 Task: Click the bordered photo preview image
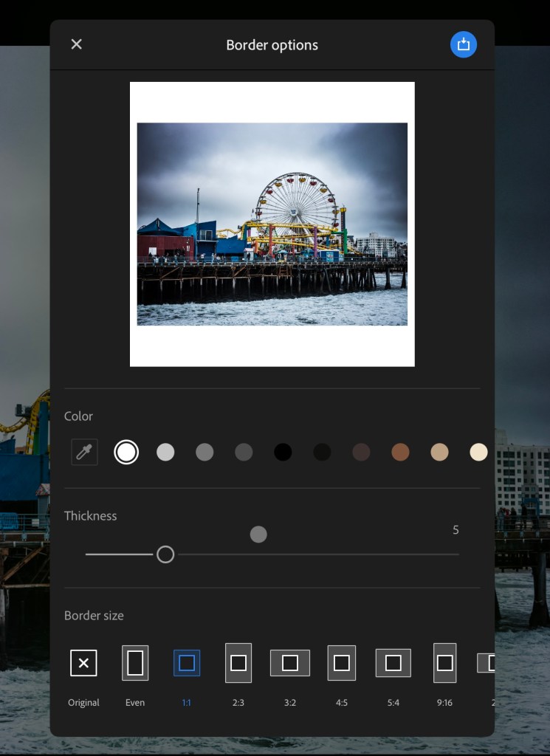click(272, 224)
